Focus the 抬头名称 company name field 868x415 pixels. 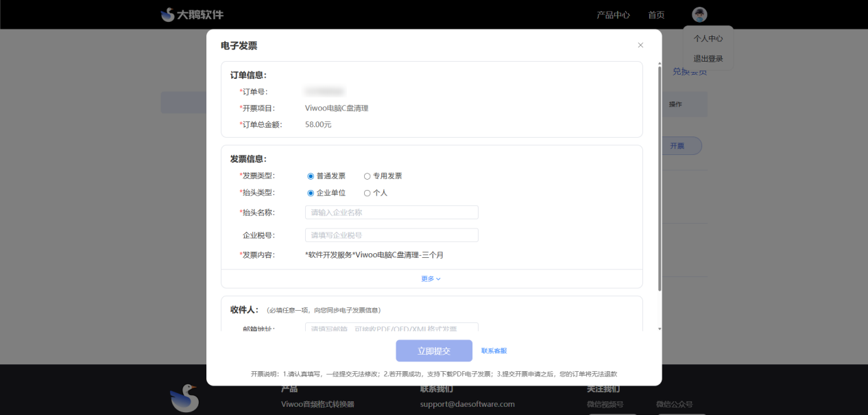click(x=391, y=213)
